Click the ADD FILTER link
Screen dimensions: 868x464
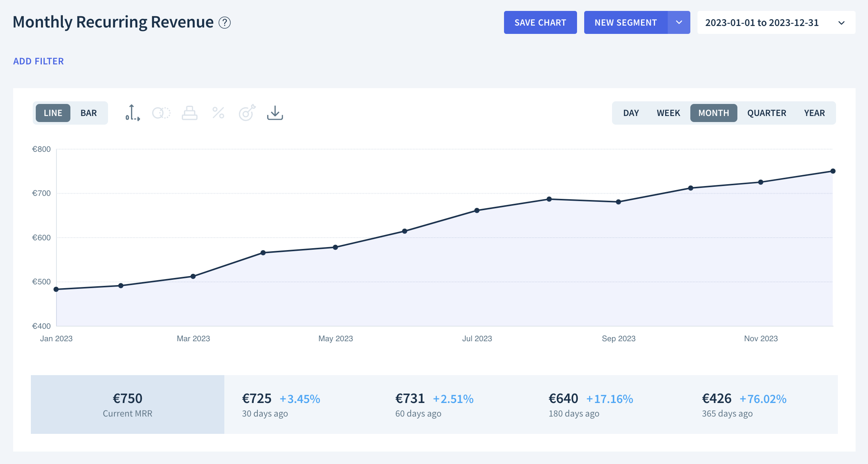pos(38,61)
